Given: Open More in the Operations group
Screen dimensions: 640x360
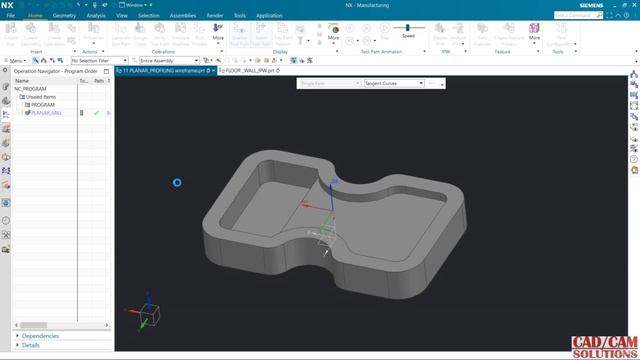Looking at the screenshot, I should [x=218, y=33].
